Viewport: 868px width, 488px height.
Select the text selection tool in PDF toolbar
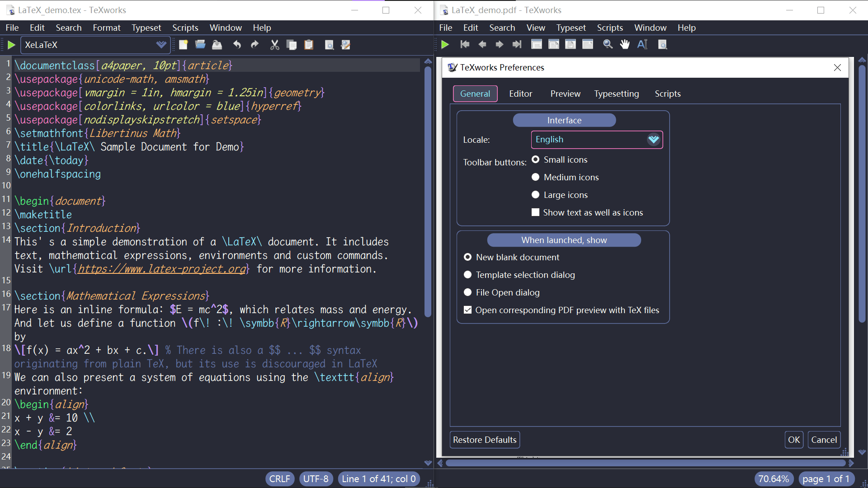(x=642, y=44)
